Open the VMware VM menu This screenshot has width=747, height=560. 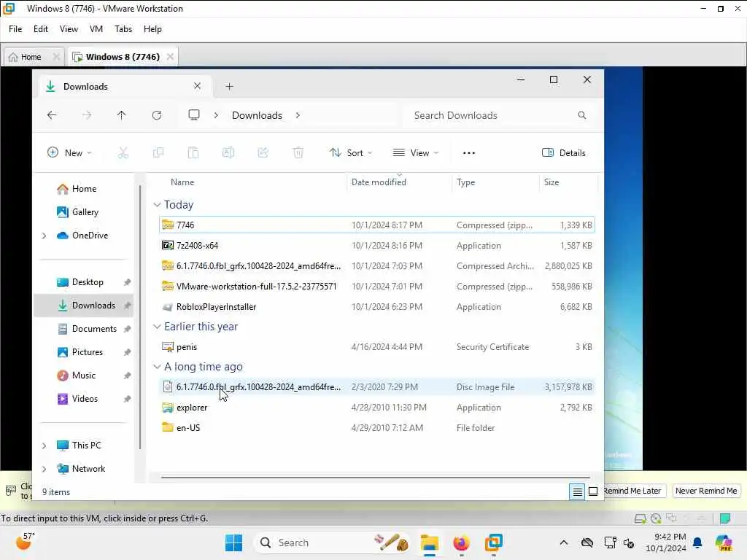(96, 29)
